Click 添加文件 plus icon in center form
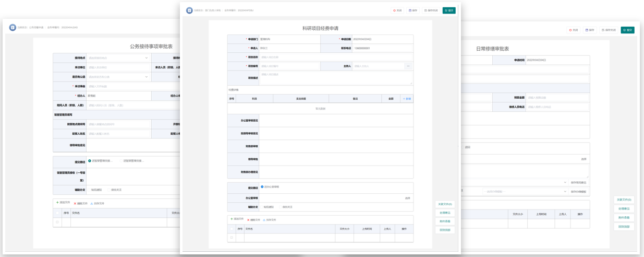The image size is (644, 257). (232, 219)
